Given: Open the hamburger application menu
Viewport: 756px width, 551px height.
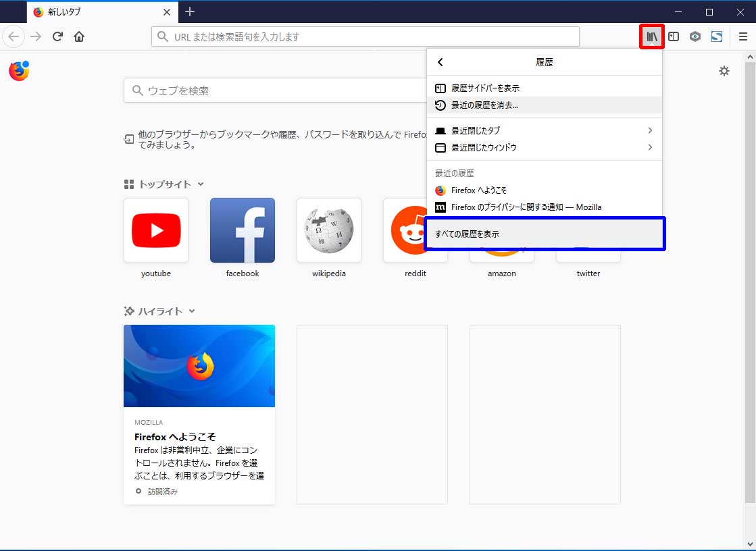Looking at the screenshot, I should (743, 36).
